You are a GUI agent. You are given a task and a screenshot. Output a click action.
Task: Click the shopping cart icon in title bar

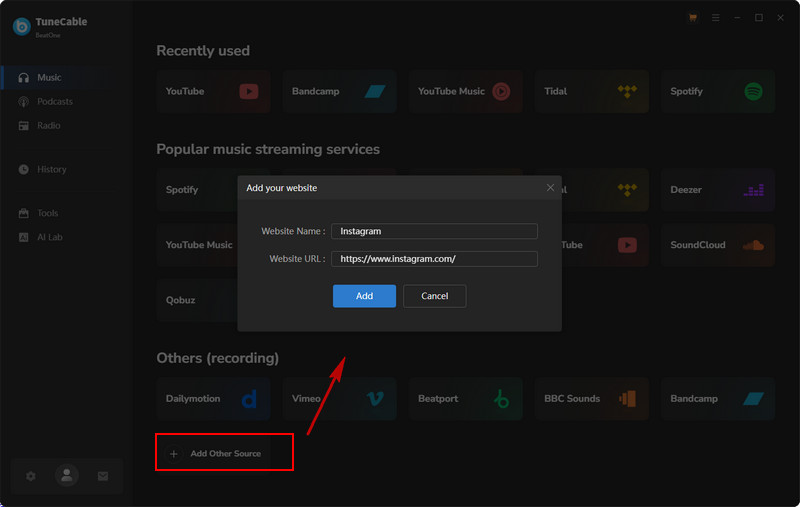[693, 17]
